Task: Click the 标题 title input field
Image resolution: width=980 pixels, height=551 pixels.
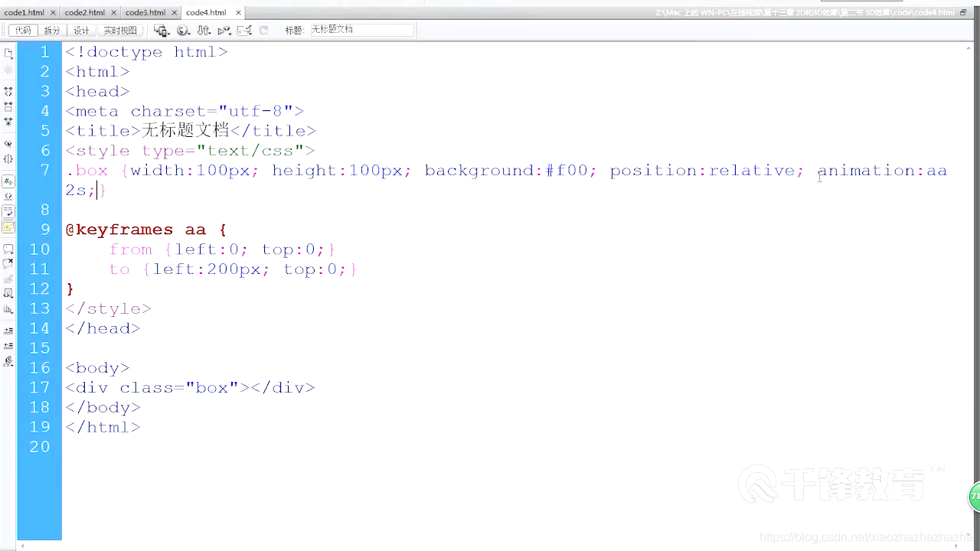Action: point(361,30)
